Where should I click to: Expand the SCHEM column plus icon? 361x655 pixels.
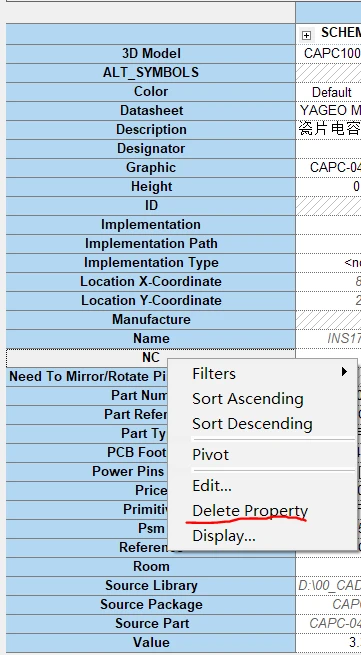point(306,35)
